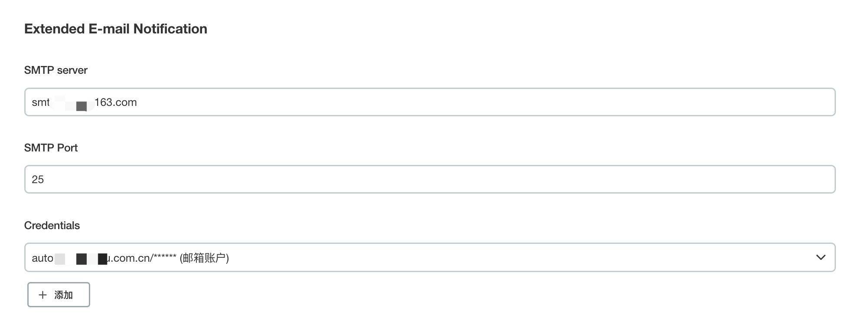Viewport: 868px width, 322px height.
Task: Click on the port value 25
Action: 38,180
